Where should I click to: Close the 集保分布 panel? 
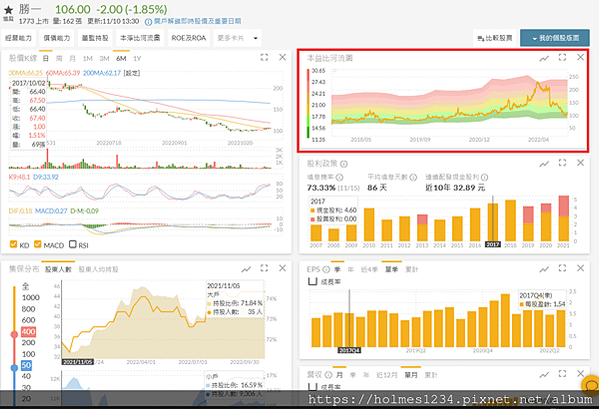pos(282,268)
